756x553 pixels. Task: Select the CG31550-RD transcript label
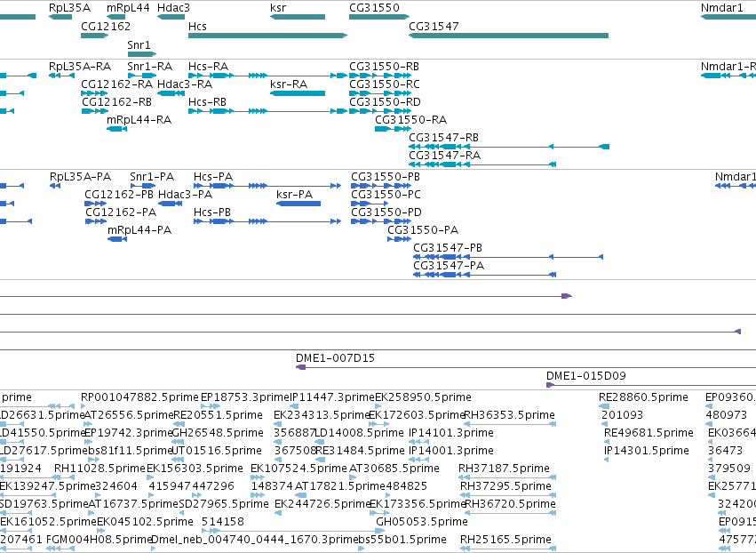point(385,102)
